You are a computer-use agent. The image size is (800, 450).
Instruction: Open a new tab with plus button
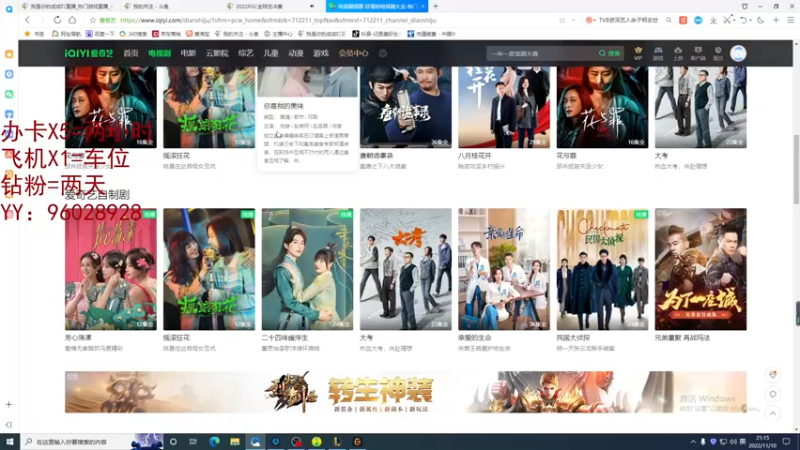click(435, 6)
